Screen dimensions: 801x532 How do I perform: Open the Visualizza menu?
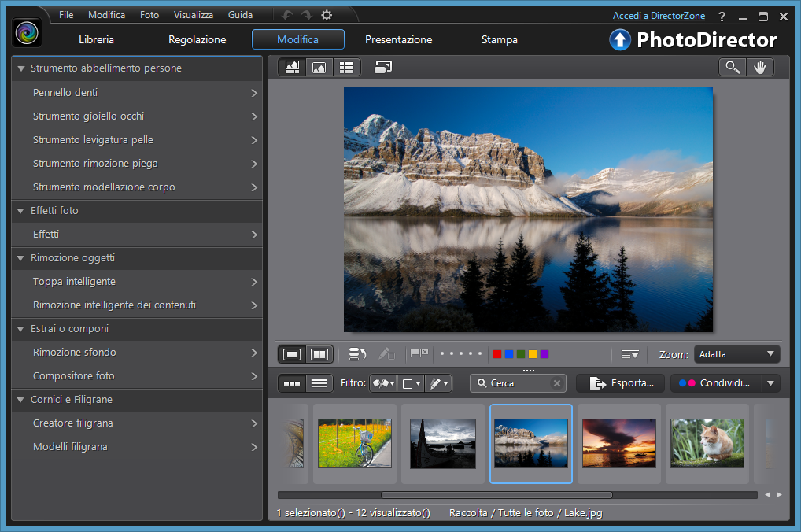[193, 15]
